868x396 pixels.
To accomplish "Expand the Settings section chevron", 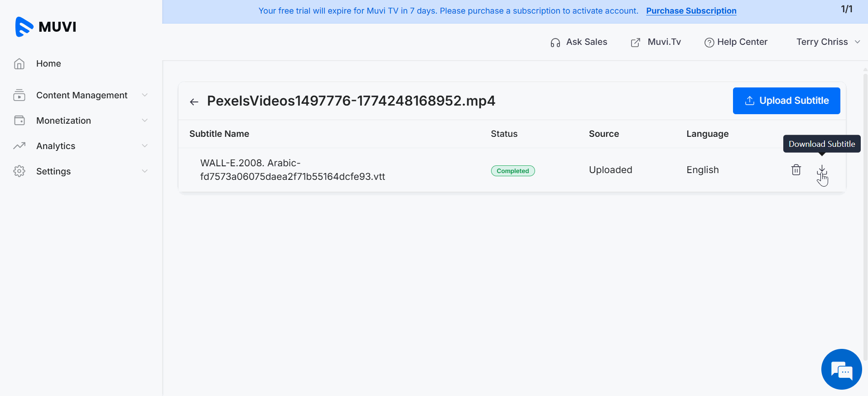I will 145,171.
